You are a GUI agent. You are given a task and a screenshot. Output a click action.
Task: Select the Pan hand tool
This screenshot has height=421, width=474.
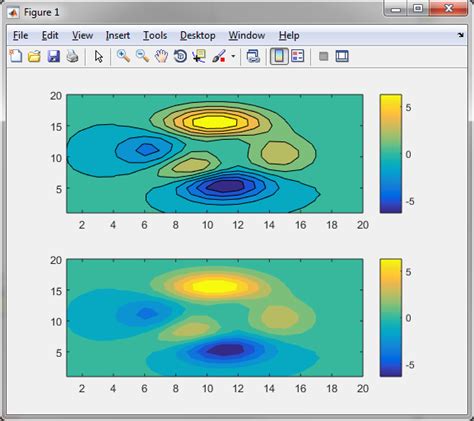[161, 56]
